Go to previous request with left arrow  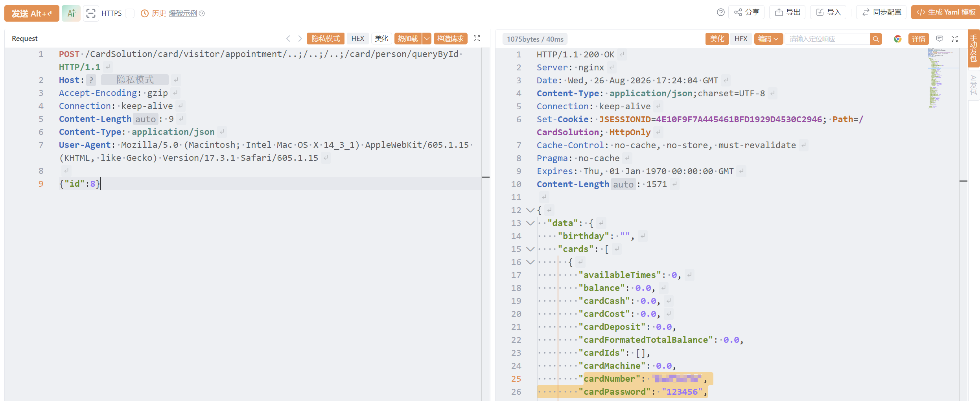pos(288,39)
